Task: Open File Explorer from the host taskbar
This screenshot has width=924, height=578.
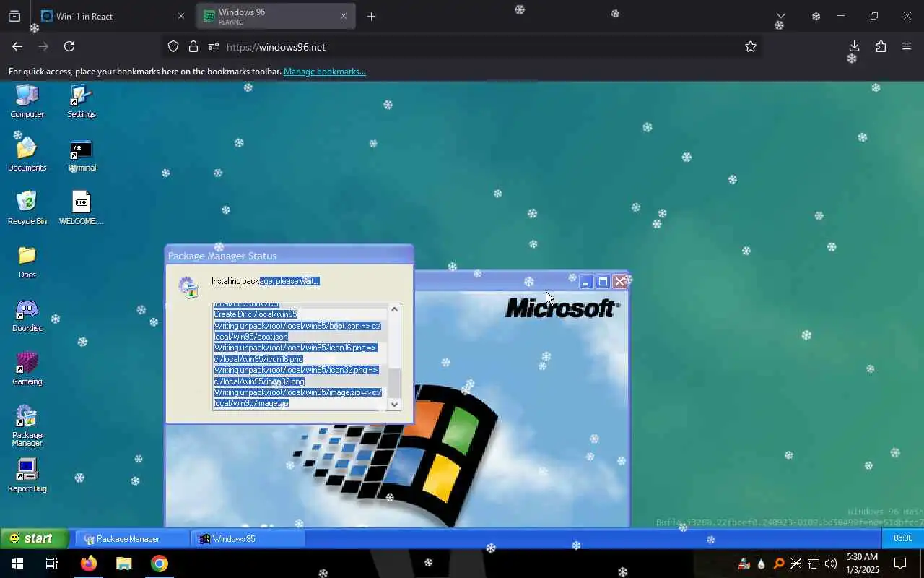Action: pos(124,564)
